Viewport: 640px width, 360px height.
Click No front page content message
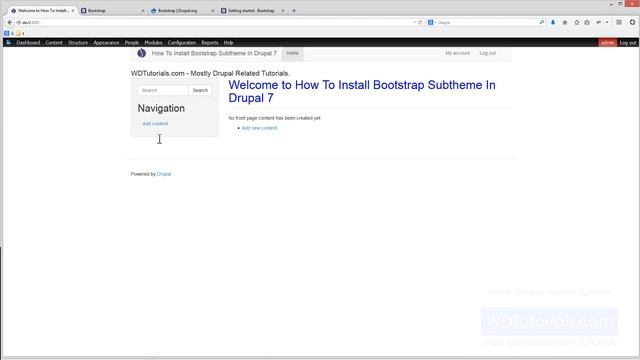275,118
